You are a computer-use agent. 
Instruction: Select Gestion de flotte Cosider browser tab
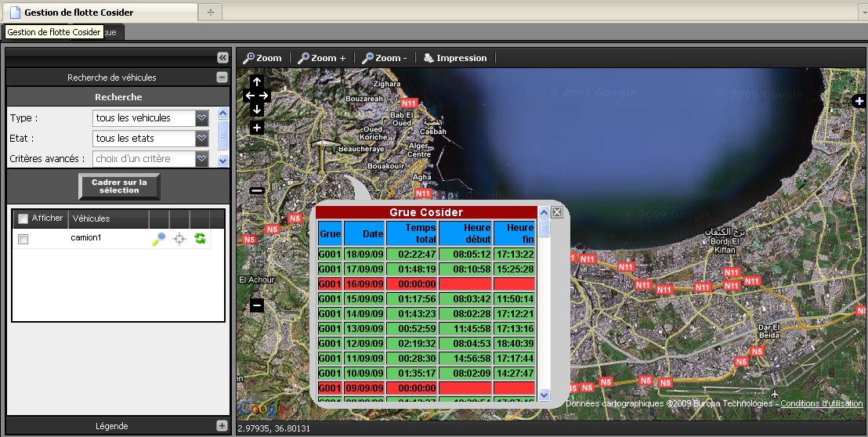point(99,12)
